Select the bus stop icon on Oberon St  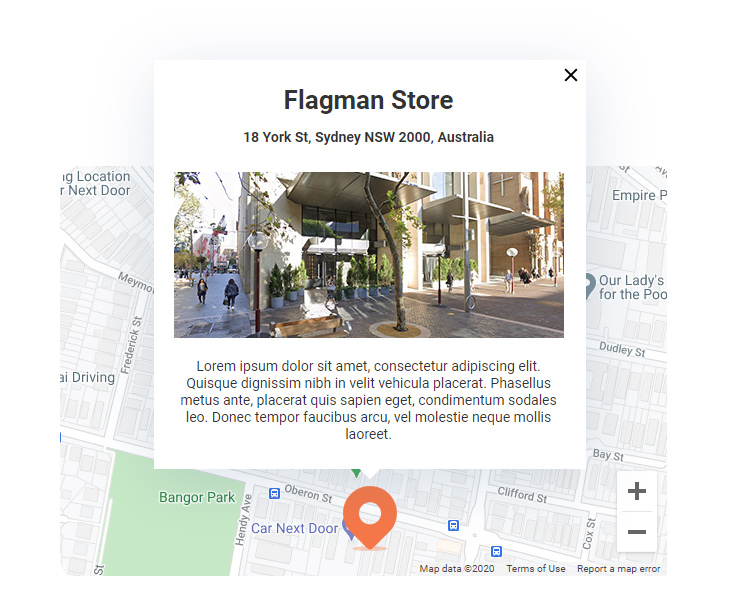point(274,493)
